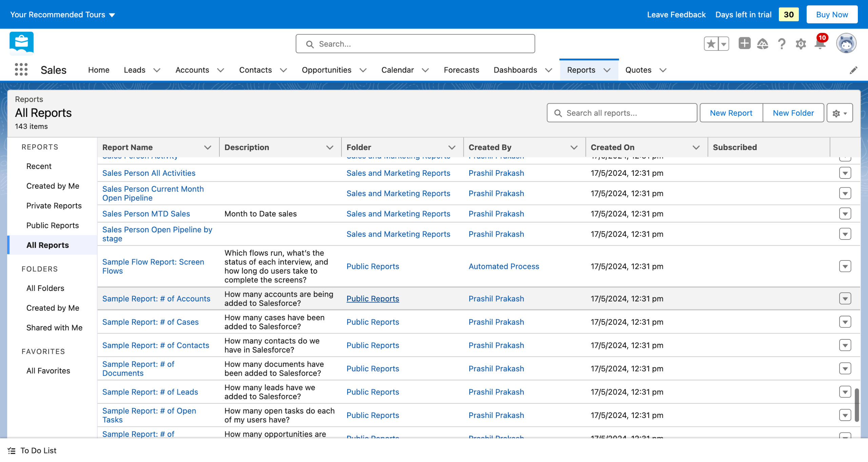868x462 pixels.
Task: Click the global Search field
Action: [415, 44]
